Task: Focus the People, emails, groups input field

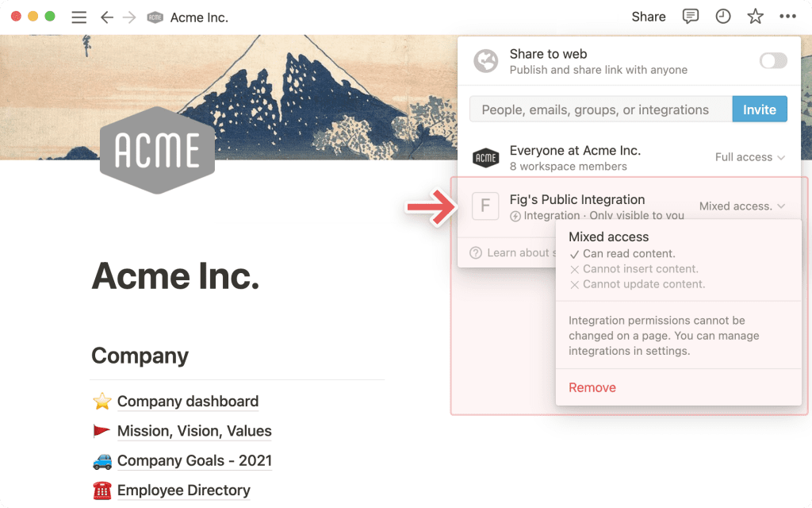Action: point(601,110)
